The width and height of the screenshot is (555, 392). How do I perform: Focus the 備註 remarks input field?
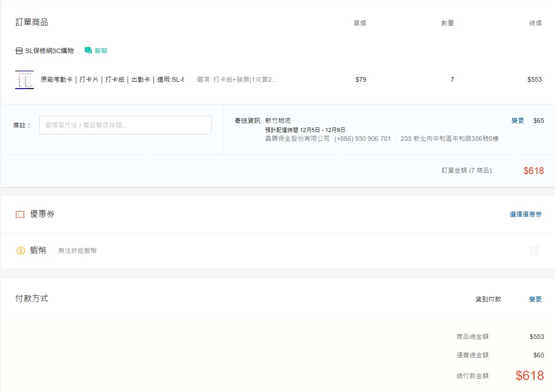pyautogui.click(x=125, y=125)
